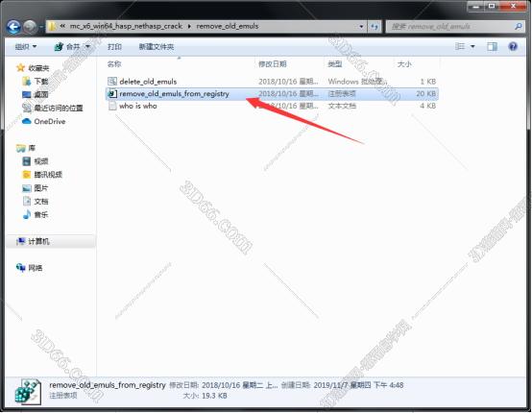Image resolution: width=532 pixels, height=413 pixels.
Task: Open the 组织 menu dropdown
Action: click(x=25, y=46)
